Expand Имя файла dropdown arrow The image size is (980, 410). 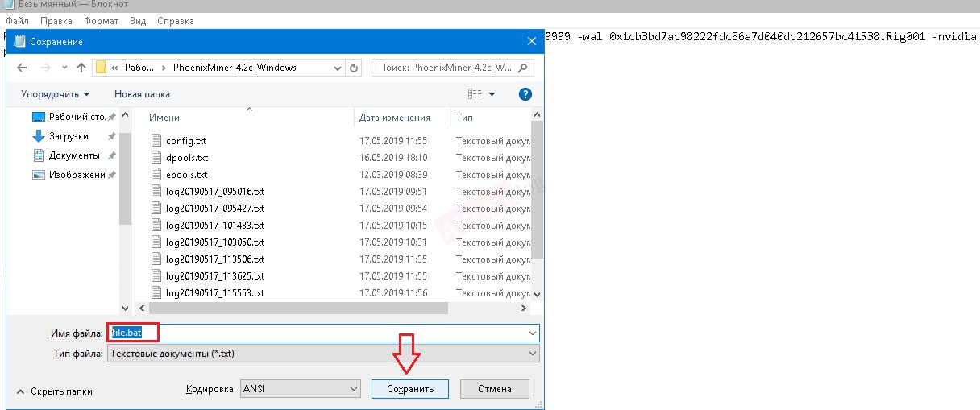point(533,333)
